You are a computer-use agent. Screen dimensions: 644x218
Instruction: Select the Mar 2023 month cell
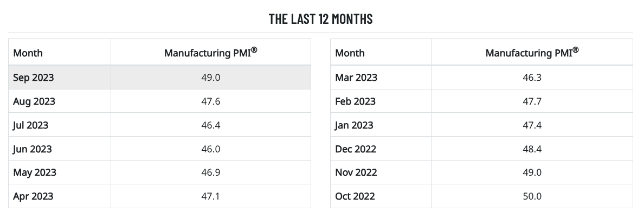tap(356, 78)
